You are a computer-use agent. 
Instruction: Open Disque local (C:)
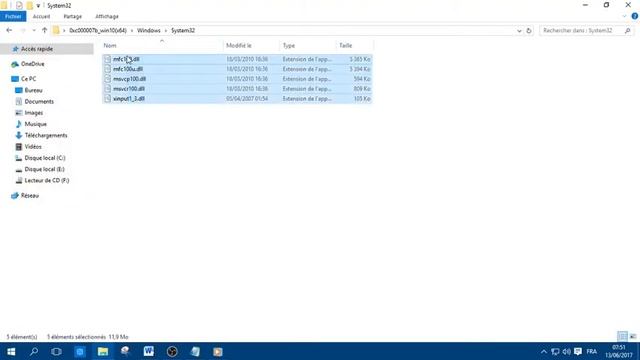44,158
